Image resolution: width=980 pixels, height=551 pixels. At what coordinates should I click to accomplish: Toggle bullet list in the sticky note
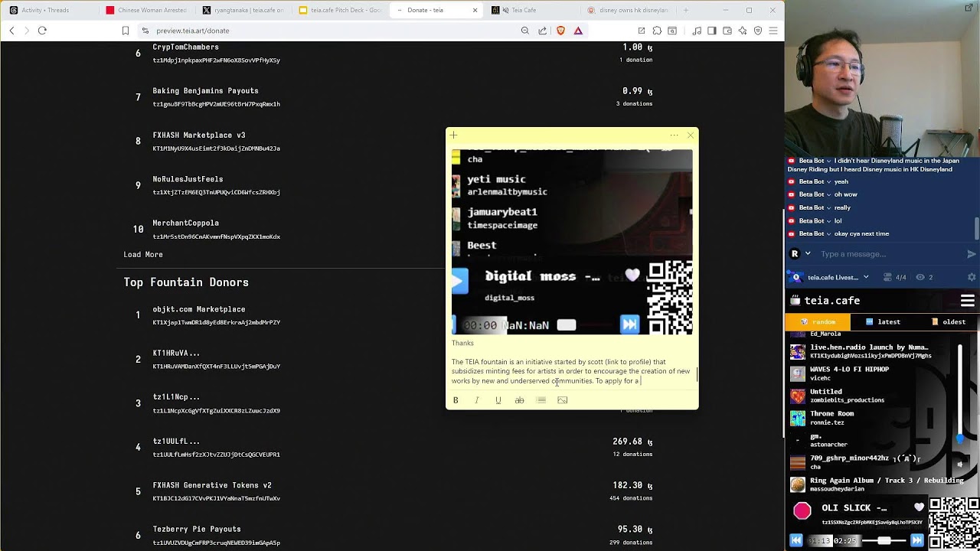tap(541, 400)
